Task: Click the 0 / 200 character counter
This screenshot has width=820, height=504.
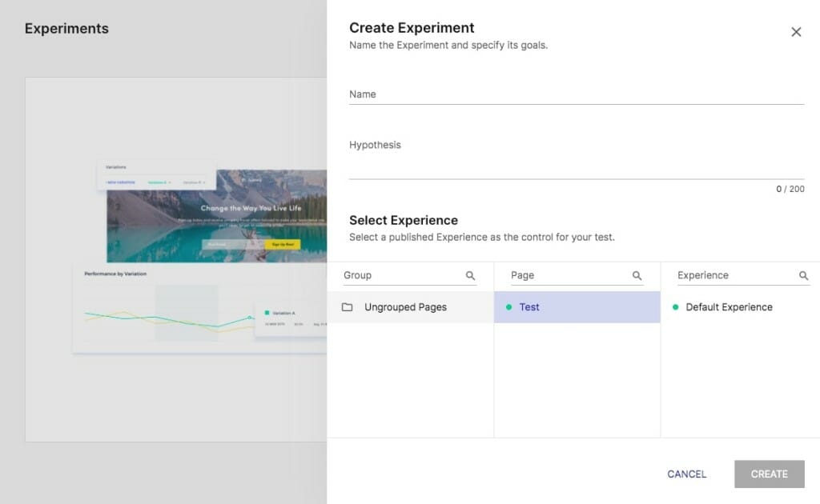Action: coord(790,189)
